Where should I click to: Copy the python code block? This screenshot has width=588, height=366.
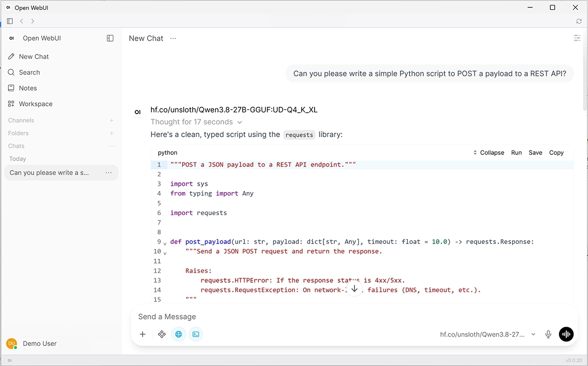click(556, 152)
